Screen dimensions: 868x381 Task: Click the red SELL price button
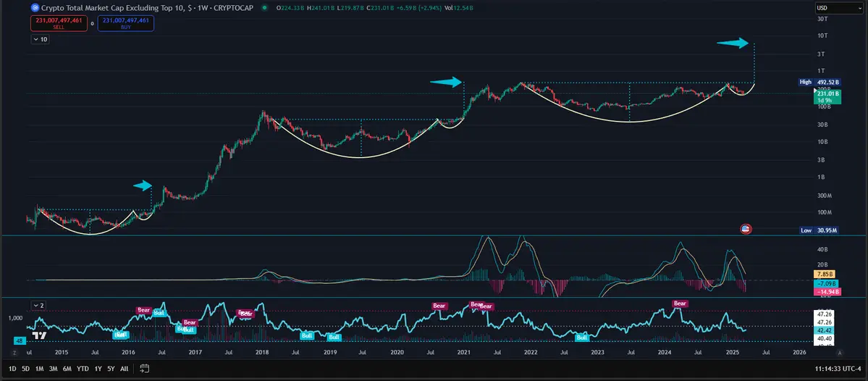(x=59, y=23)
